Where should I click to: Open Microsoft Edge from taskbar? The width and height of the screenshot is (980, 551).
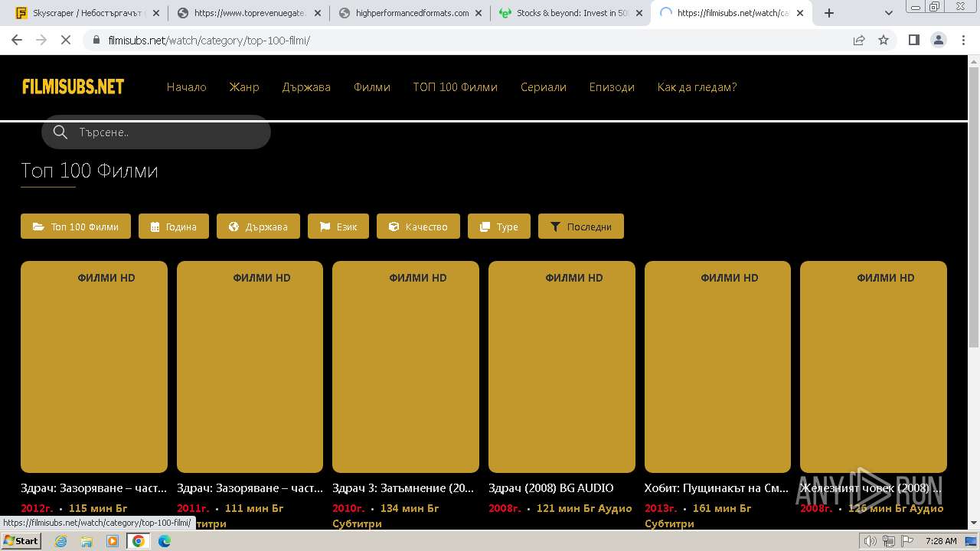(165, 541)
